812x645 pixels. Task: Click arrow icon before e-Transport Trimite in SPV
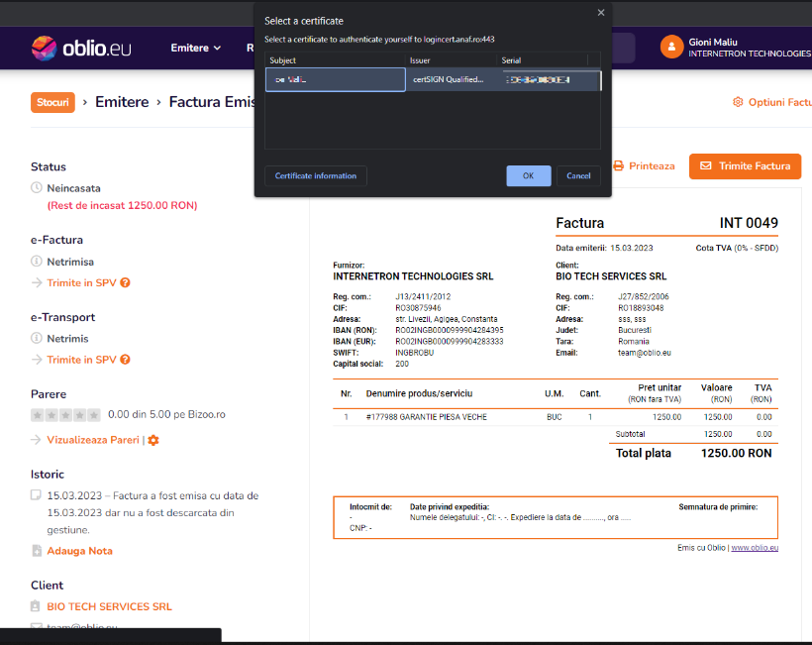pos(37,360)
